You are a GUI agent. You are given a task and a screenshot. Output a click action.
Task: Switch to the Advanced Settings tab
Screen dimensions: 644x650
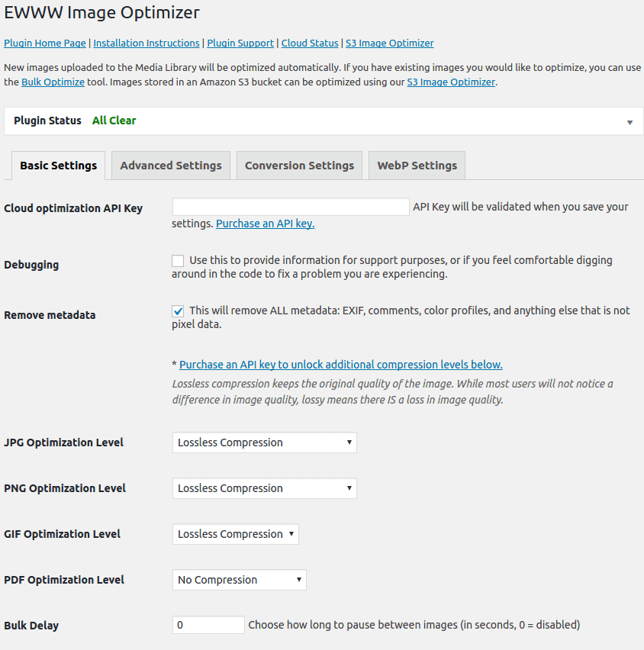[170, 165]
